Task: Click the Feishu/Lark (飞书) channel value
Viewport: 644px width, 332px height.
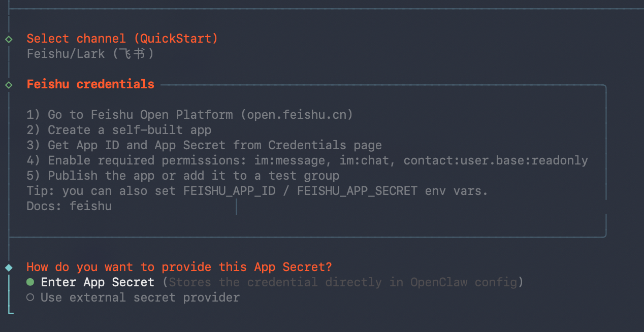Action: click(x=90, y=54)
